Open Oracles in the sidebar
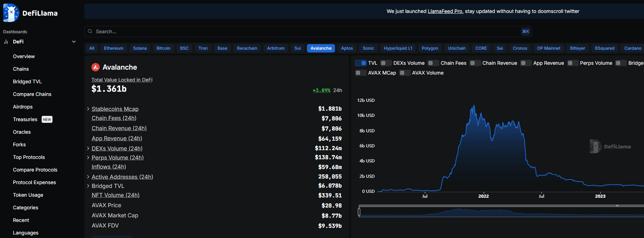The height and width of the screenshot is (238, 644). coord(22,132)
